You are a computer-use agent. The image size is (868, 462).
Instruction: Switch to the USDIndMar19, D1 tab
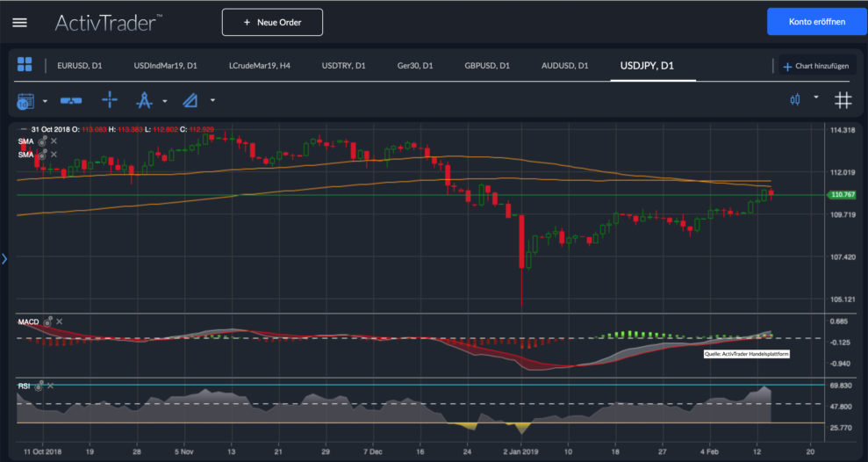166,65
